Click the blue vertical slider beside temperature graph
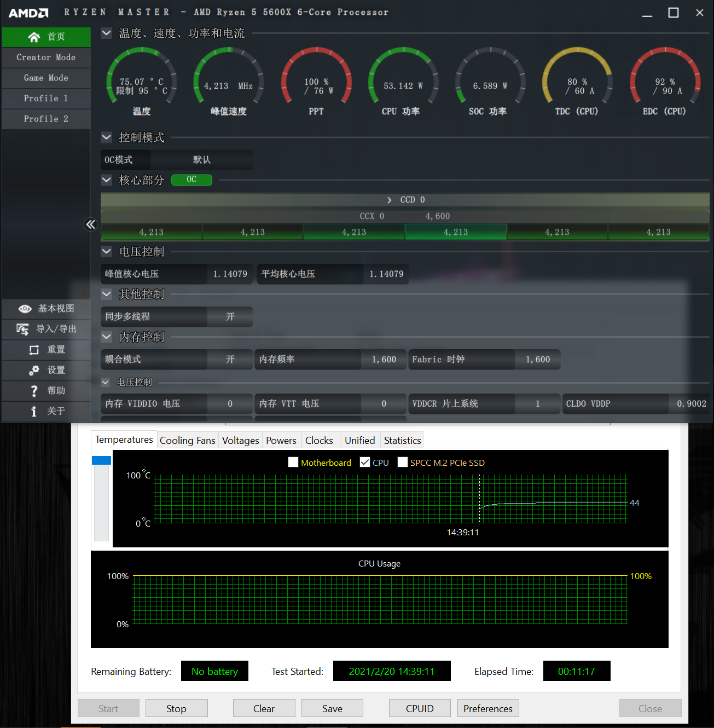Image resolution: width=714 pixels, height=728 pixels. coord(101,460)
